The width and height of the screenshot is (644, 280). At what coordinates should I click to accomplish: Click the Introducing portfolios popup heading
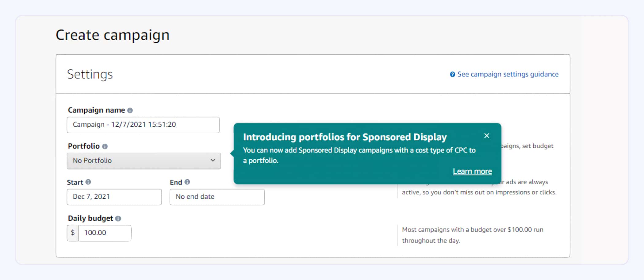[345, 137]
